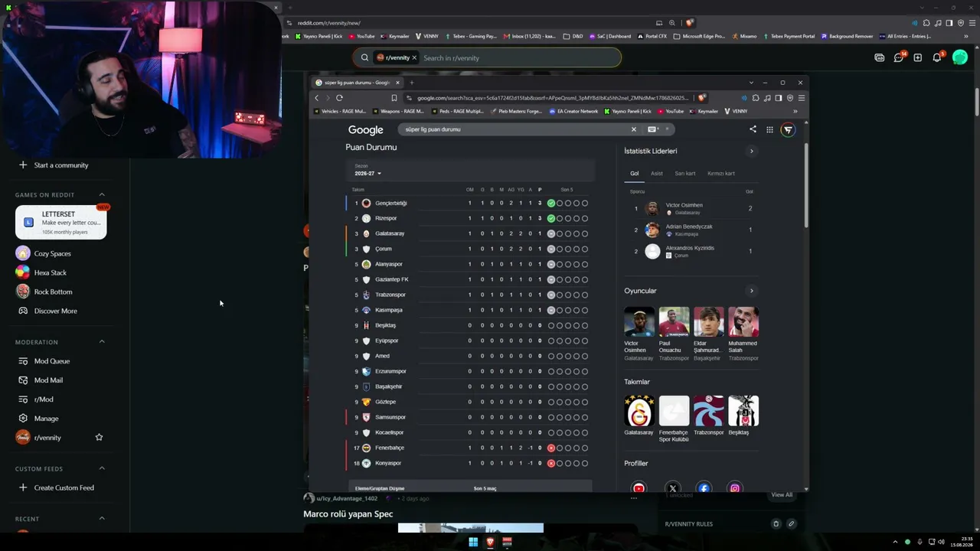Open a new tab in the Google window
This screenshot has height=551, width=980.
click(x=411, y=83)
